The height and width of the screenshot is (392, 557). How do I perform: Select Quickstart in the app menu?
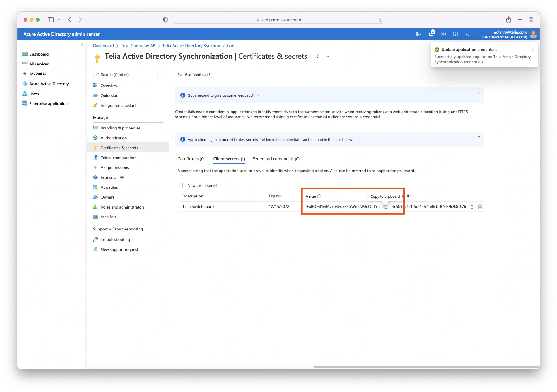pos(110,95)
